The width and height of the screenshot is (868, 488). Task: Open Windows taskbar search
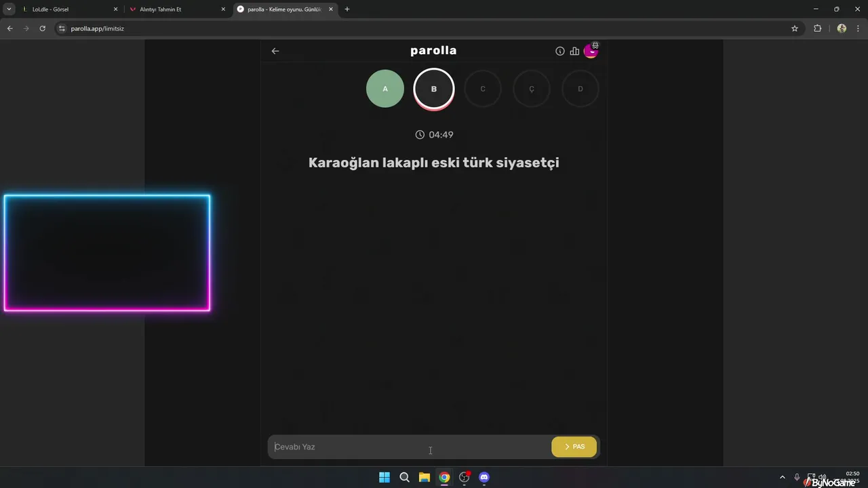tap(404, 477)
